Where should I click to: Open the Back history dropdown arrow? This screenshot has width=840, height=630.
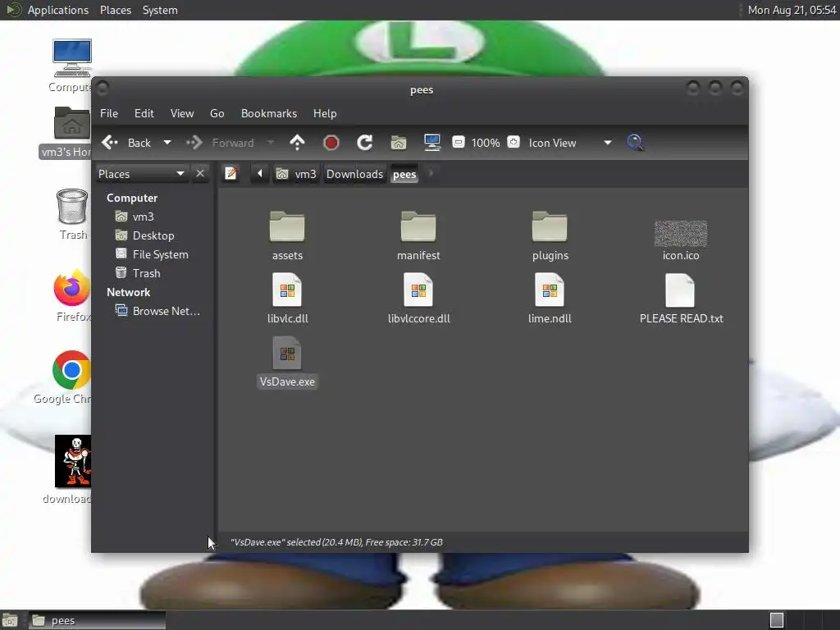pos(167,143)
